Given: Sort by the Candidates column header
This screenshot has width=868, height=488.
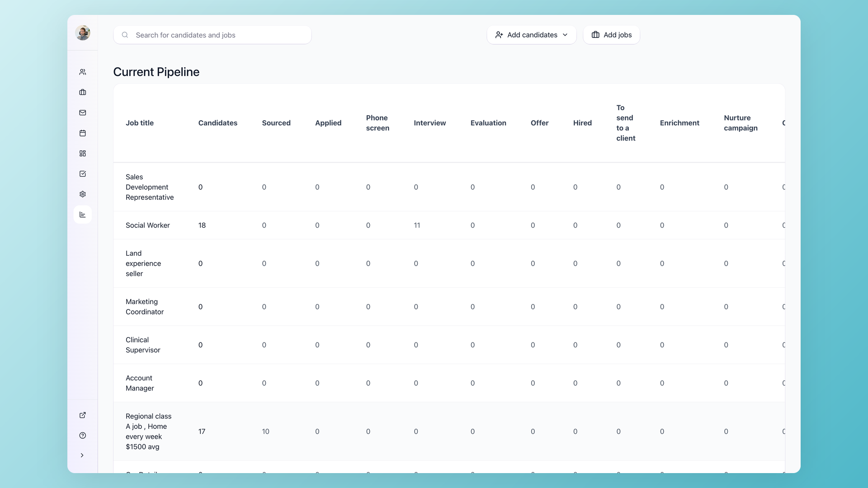Looking at the screenshot, I should click(217, 122).
